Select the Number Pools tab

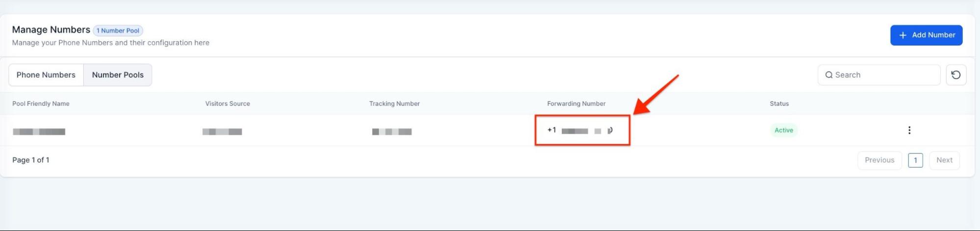click(x=118, y=75)
